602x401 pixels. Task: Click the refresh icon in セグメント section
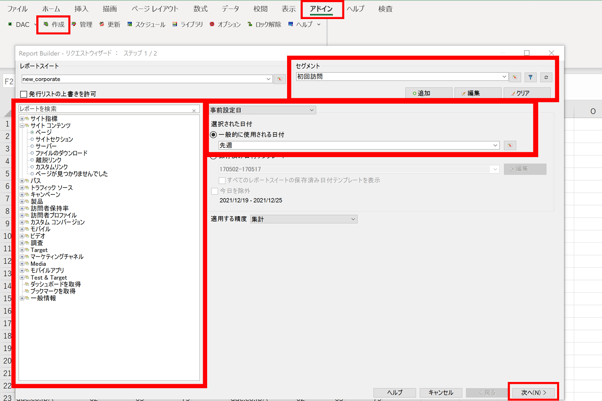(546, 77)
